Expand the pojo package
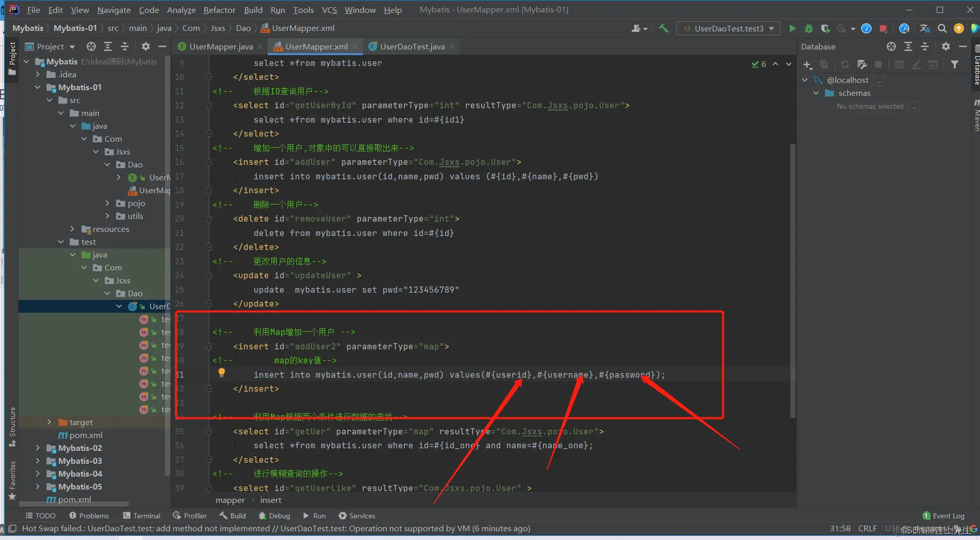Image resolution: width=980 pixels, height=540 pixels. tap(107, 203)
